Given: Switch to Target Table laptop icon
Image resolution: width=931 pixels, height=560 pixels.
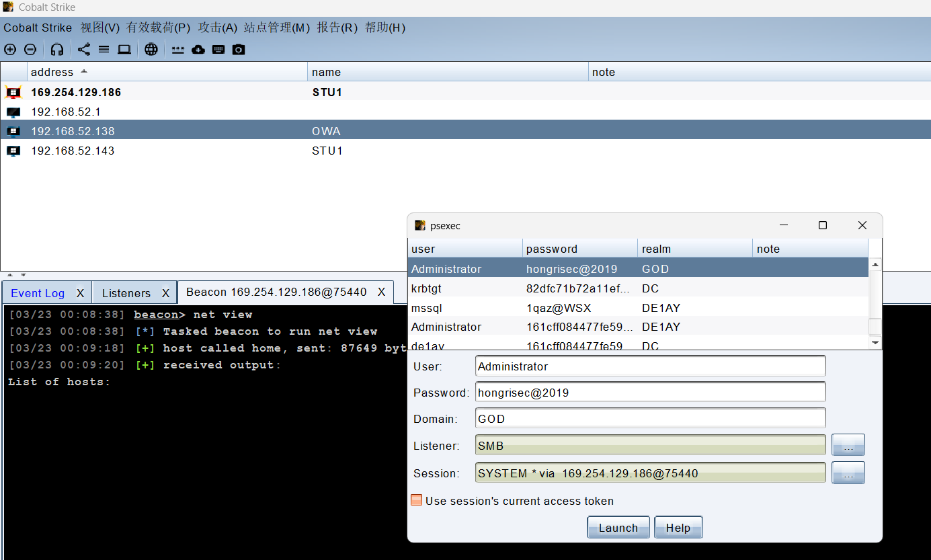Looking at the screenshot, I should 124,49.
